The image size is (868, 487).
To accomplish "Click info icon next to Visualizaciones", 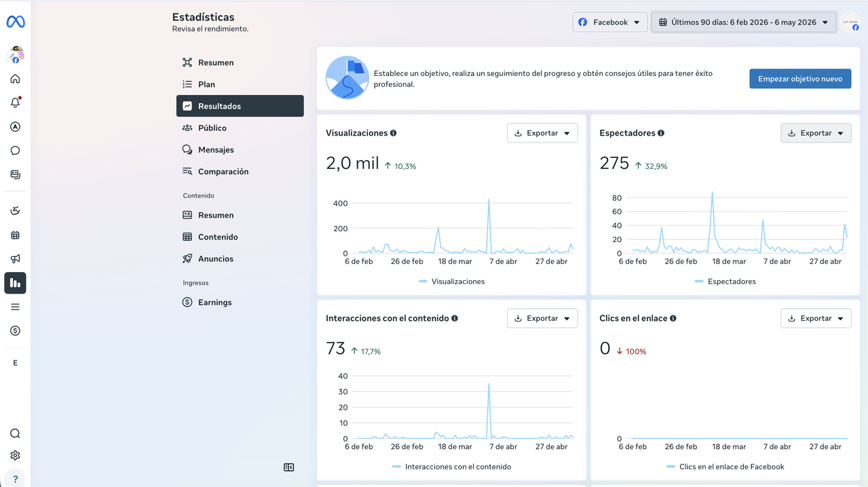I will click(394, 133).
